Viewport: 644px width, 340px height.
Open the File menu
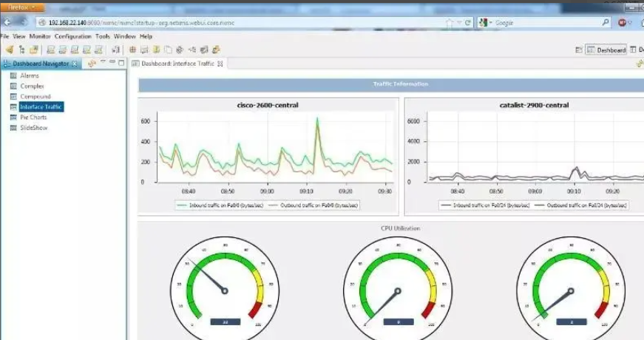pyautogui.click(x=4, y=36)
